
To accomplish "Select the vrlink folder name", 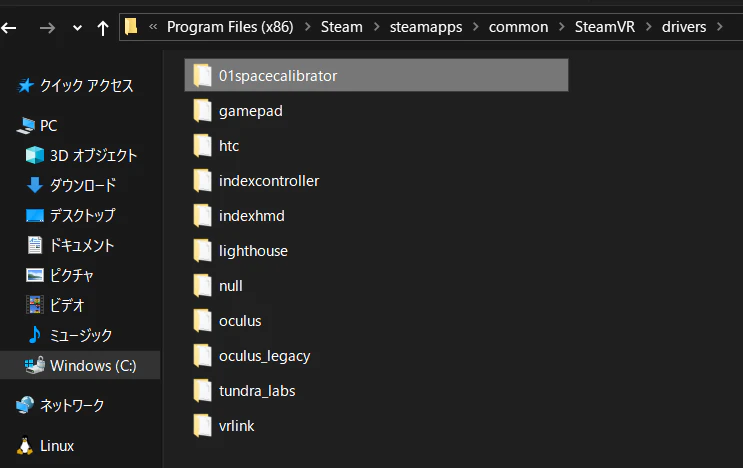I will 236,426.
